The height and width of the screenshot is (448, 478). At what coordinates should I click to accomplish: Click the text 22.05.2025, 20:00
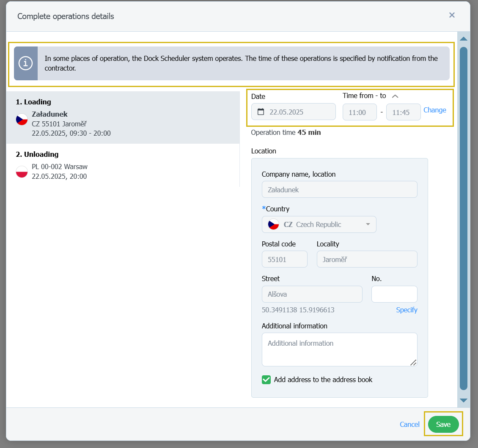59,176
